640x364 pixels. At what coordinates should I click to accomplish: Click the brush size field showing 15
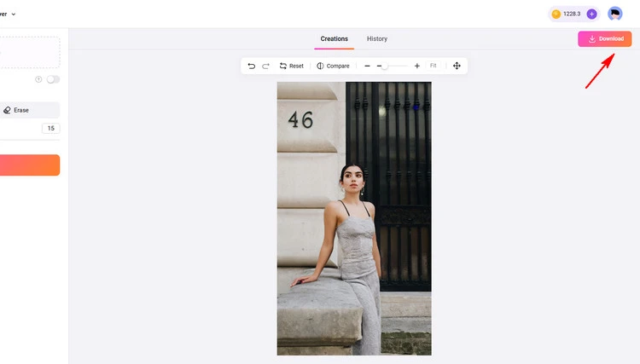click(x=50, y=129)
